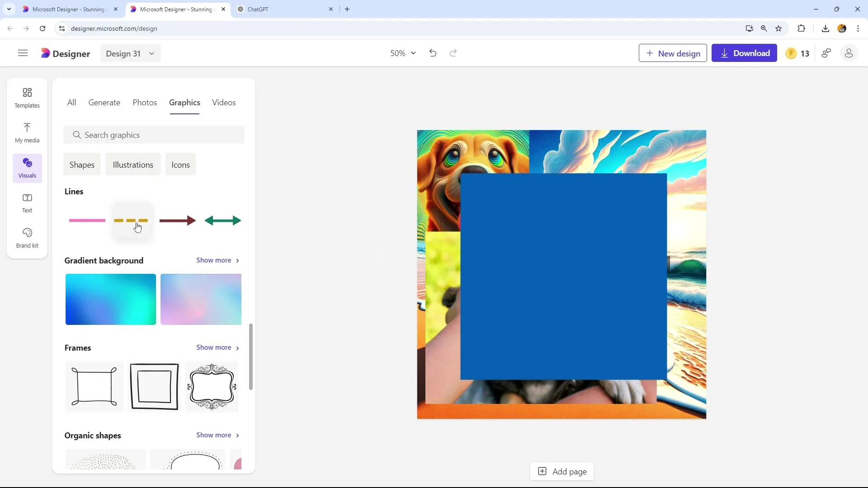Expand Design 31 title dropdown

click(x=152, y=54)
